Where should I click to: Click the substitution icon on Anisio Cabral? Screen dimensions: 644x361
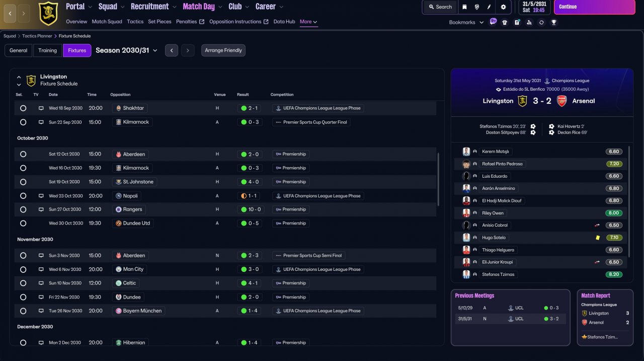coord(597,226)
